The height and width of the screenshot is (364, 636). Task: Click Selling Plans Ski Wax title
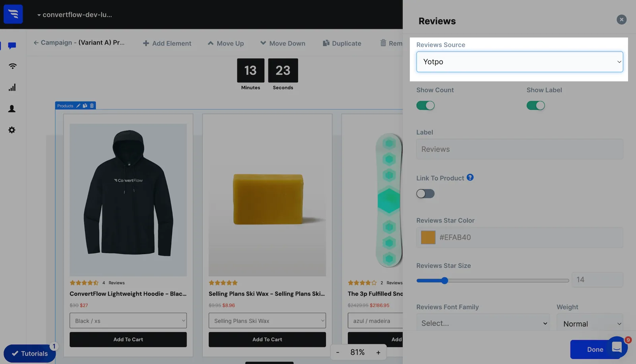tap(267, 294)
